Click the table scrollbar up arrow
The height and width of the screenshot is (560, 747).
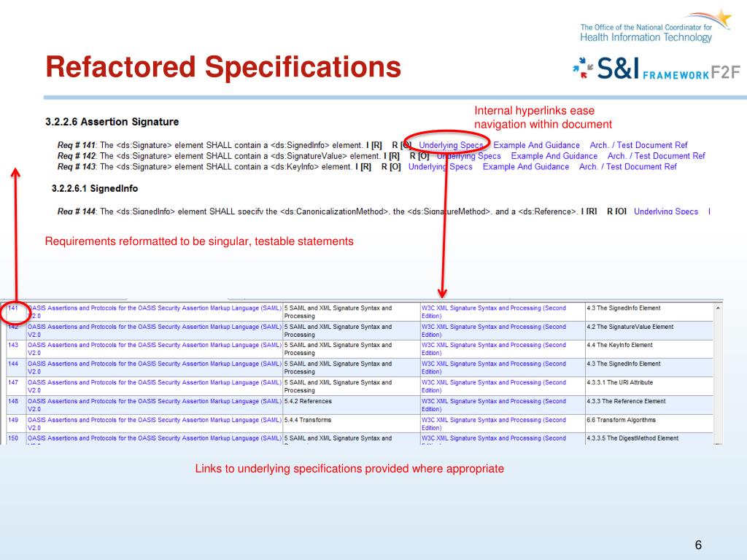[x=718, y=308]
